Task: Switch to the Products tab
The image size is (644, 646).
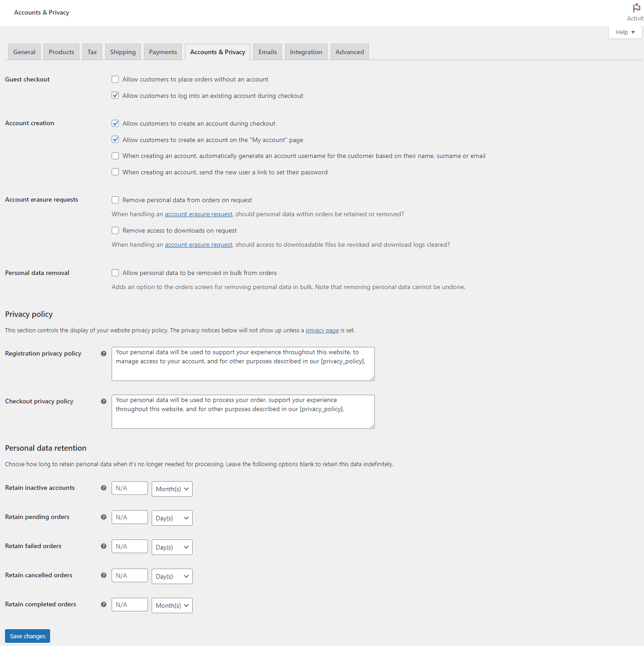Action: pos(61,52)
